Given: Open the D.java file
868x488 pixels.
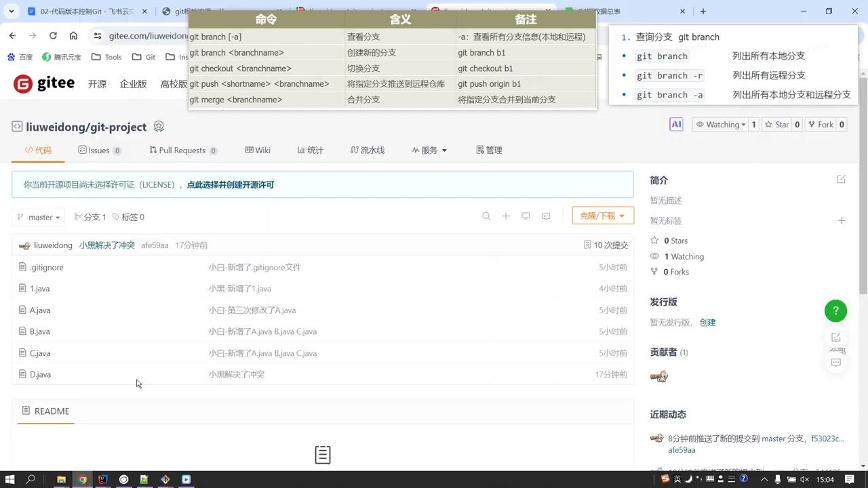Looking at the screenshot, I should pyautogui.click(x=40, y=374).
